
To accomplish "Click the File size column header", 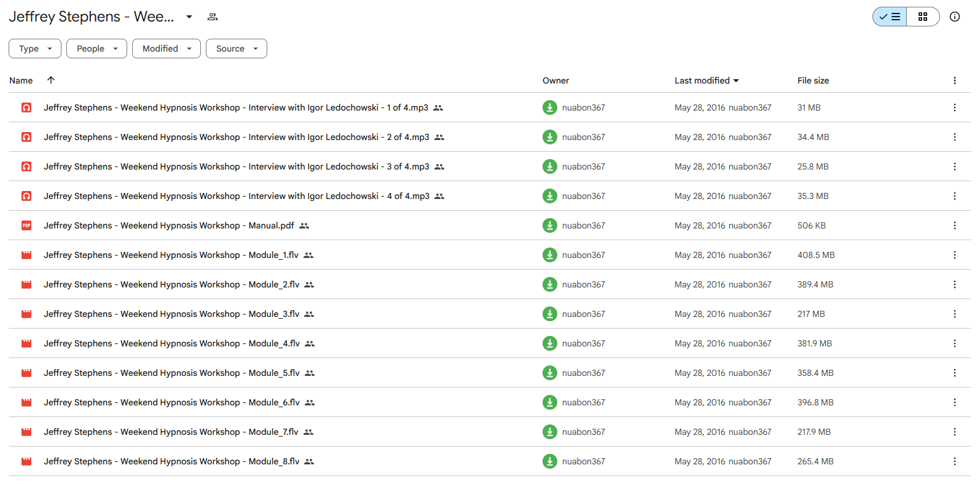I will coord(813,80).
